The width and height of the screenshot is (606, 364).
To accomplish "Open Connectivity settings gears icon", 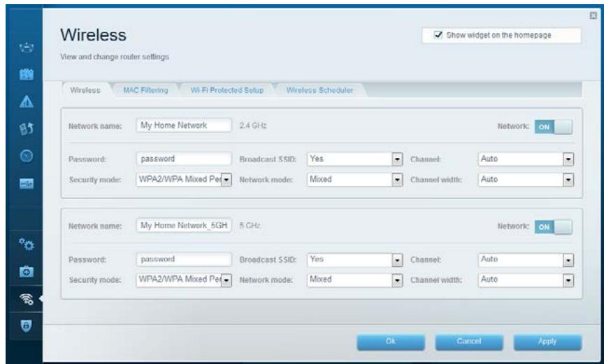I will 27,244.
